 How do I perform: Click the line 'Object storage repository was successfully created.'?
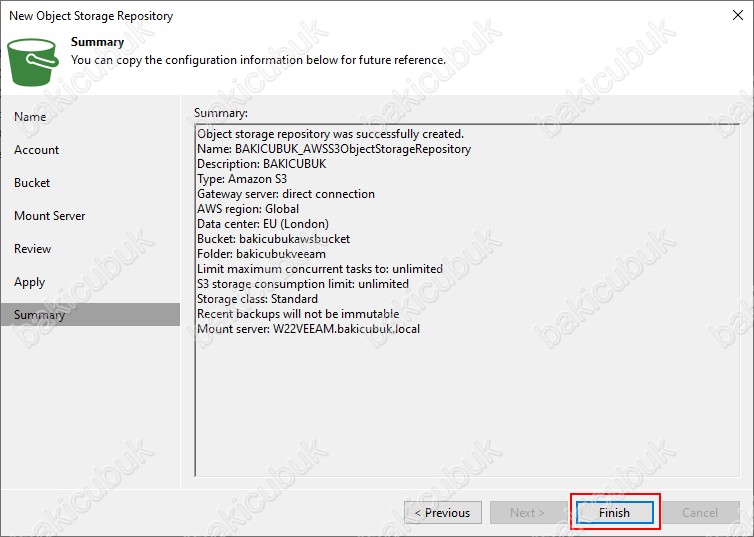coord(330,134)
